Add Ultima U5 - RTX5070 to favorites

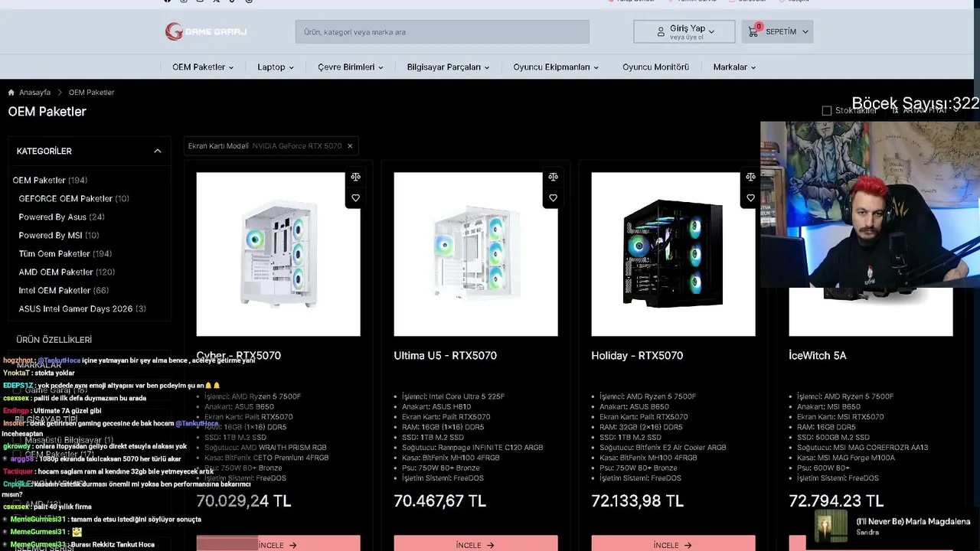(x=553, y=198)
